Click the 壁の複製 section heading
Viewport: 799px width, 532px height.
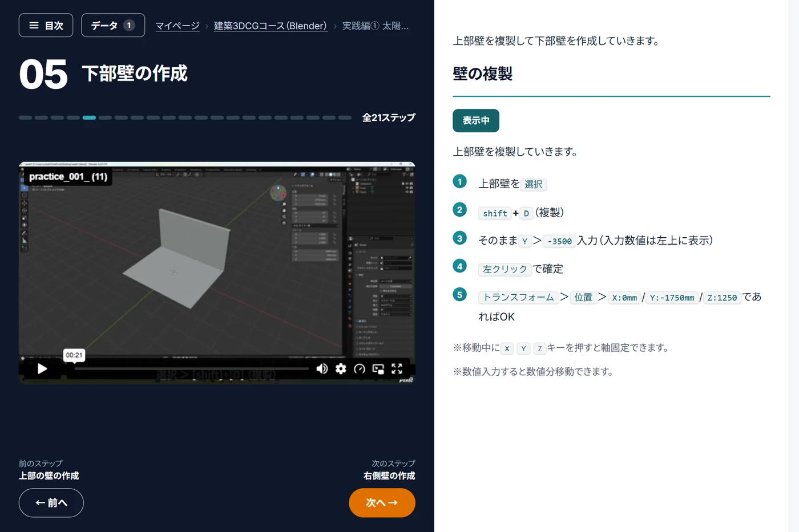click(483, 74)
